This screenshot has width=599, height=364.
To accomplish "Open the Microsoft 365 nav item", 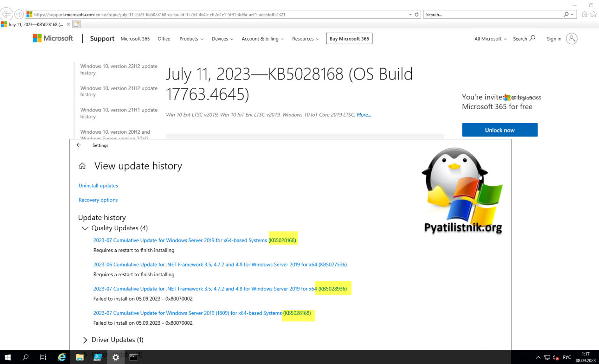I will click(x=135, y=39).
